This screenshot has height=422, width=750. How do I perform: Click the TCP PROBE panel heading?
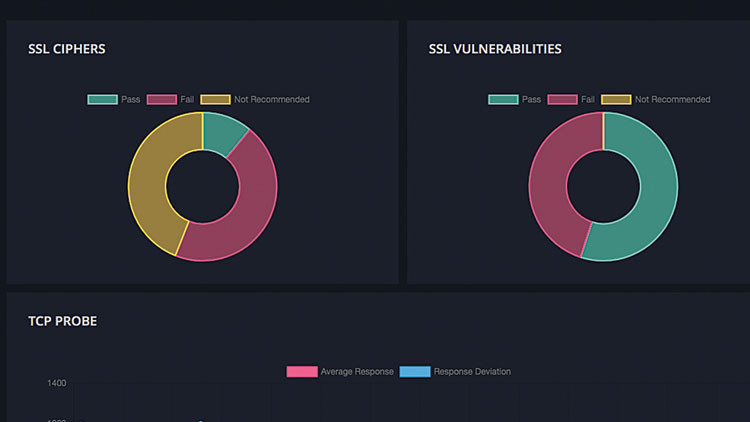(x=62, y=321)
